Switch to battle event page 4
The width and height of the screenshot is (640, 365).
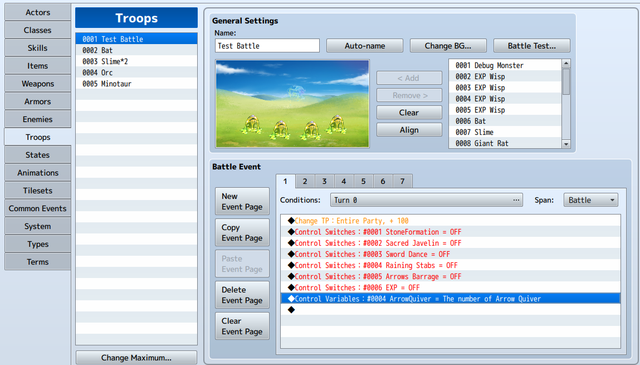[x=344, y=181]
